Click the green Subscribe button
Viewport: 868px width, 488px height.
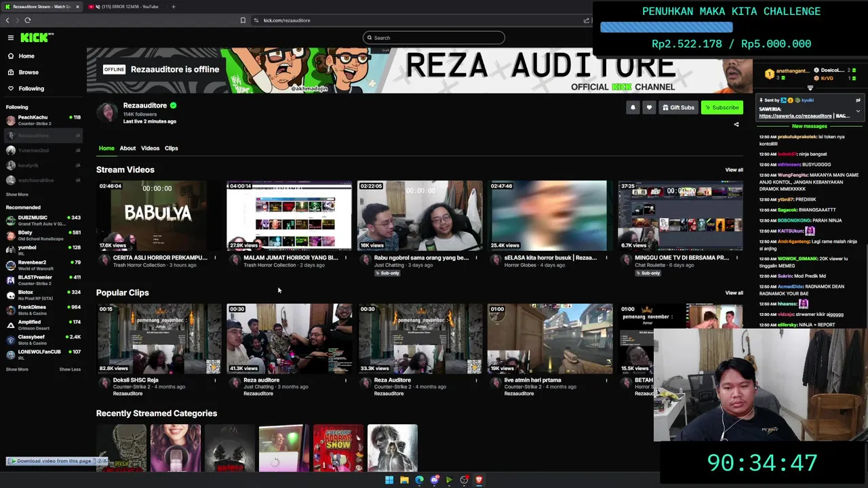click(x=722, y=107)
